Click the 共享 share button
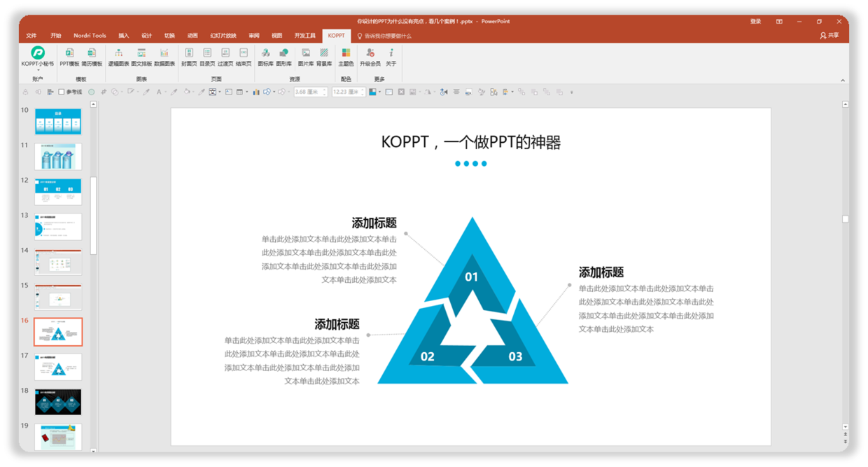 tap(829, 36)
